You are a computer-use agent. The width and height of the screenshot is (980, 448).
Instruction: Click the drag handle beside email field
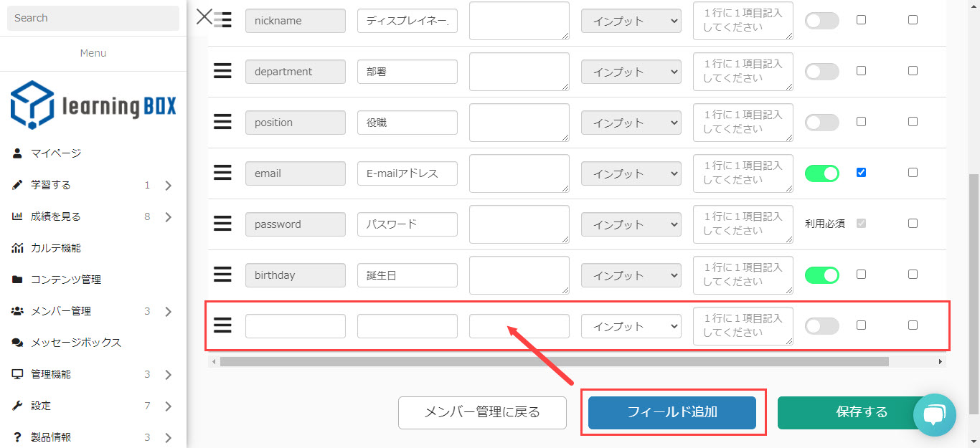222,173
